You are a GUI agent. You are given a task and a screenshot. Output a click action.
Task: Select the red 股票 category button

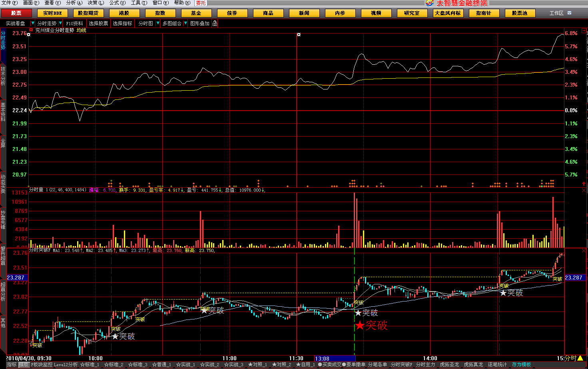[x=16, y=13]
